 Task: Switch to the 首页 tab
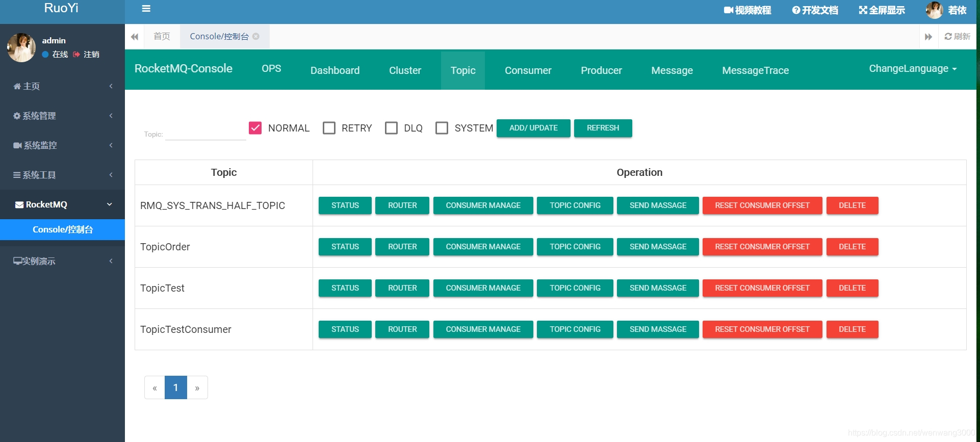(x=162, y=37)
